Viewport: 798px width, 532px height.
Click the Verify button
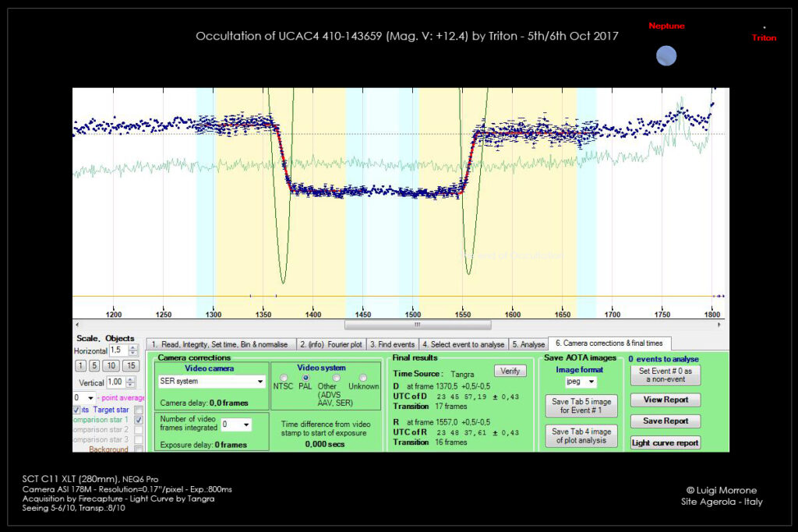click(510, 371)
